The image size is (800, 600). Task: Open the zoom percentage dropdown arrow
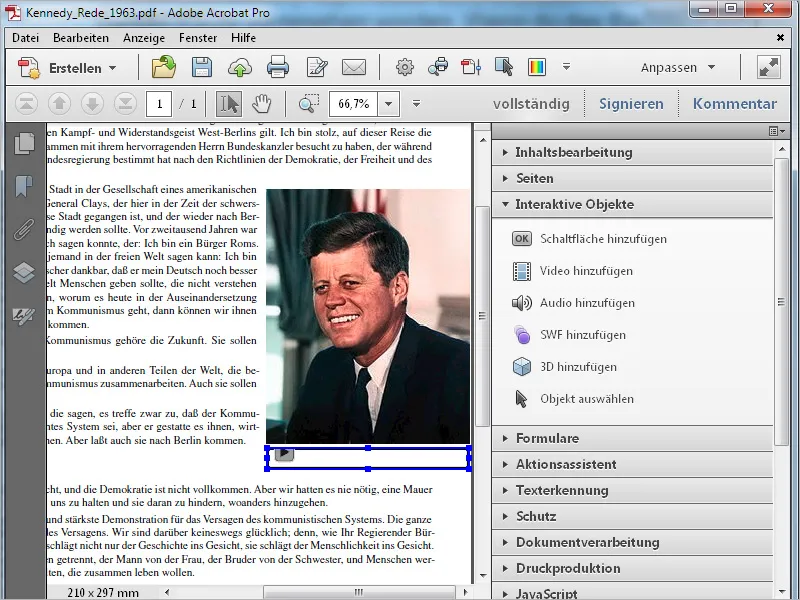pos(389,104)
